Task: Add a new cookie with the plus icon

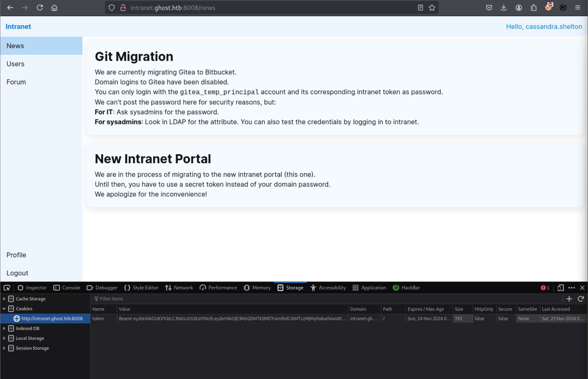Action: tap(569, 299)
